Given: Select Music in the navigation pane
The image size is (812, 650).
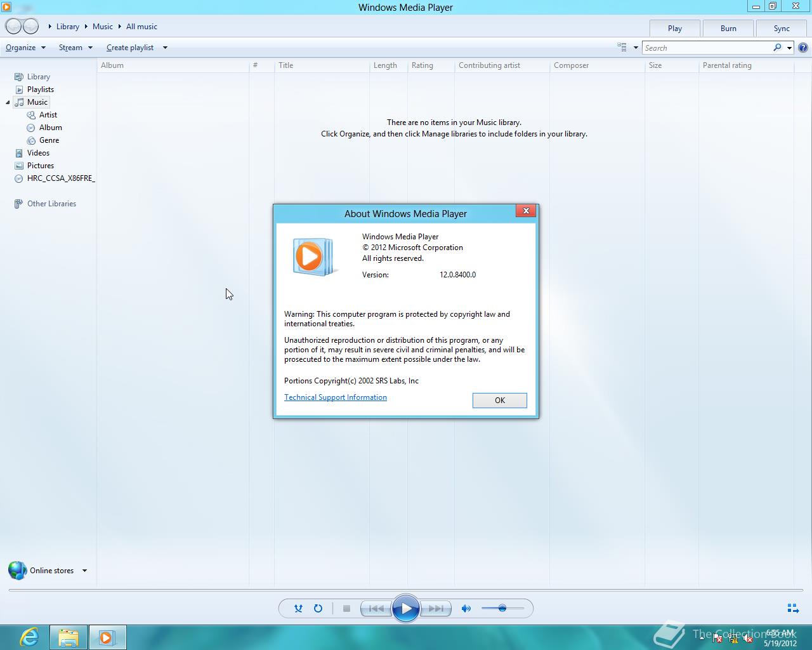Looking at the screenshot, I should (x=37, y=102).
